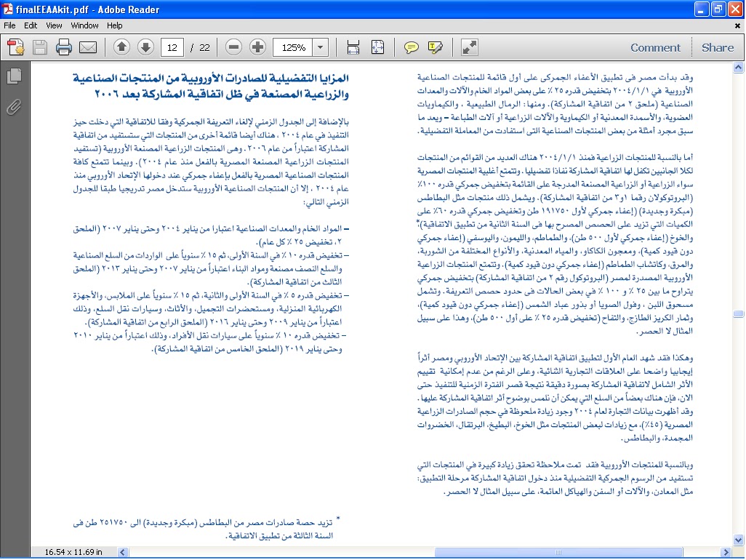Open the Help menu
The width and height of the screenshot is (746, 560).
tap(114, 25)
